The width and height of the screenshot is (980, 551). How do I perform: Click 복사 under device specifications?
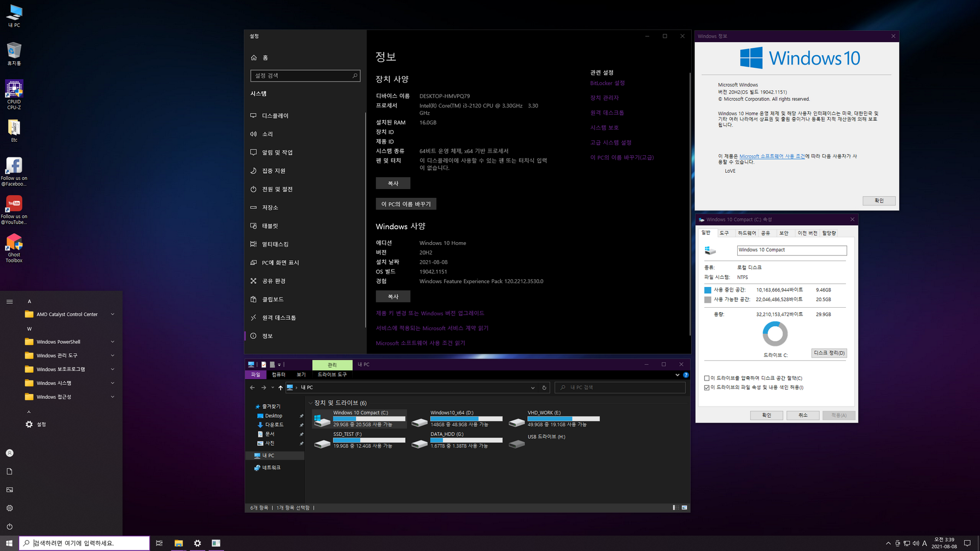click(x=393, y=183)
